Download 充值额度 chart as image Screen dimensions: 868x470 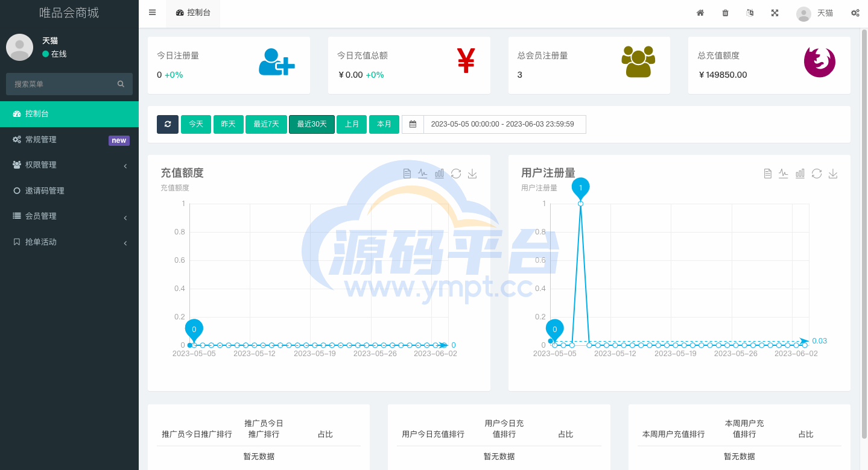pos(472,174)
